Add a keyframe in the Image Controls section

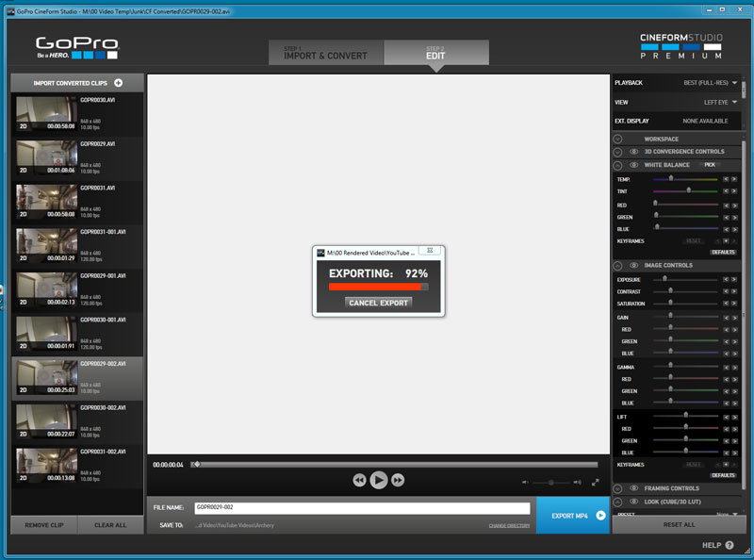point(726,465)
